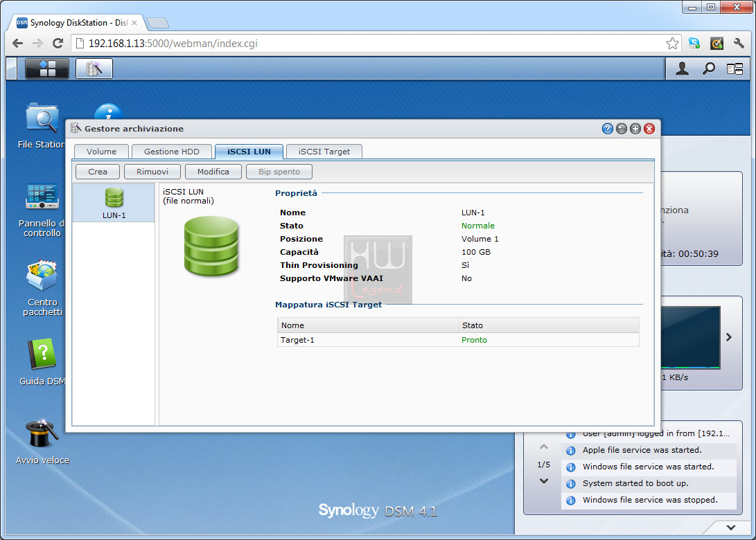Open the Chrome wrench menu
Image resolution: width=756 pixels, height=540 pixels.
739,44
